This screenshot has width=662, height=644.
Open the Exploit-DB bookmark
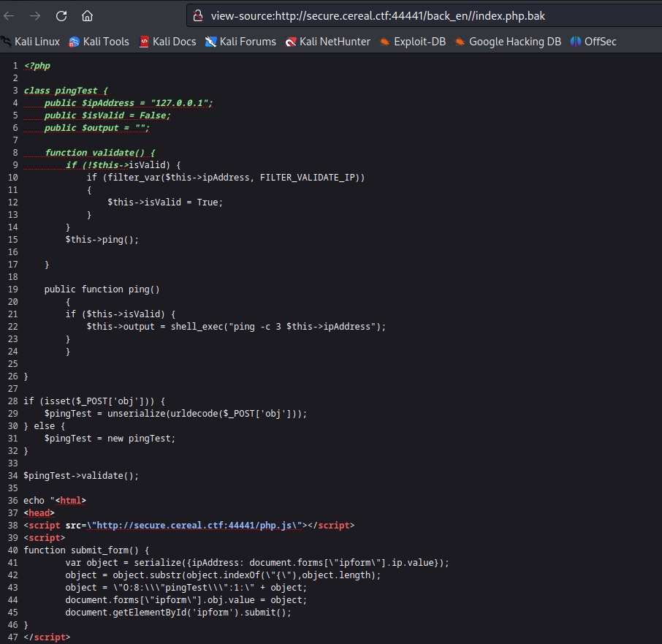(x=413, y=42)
